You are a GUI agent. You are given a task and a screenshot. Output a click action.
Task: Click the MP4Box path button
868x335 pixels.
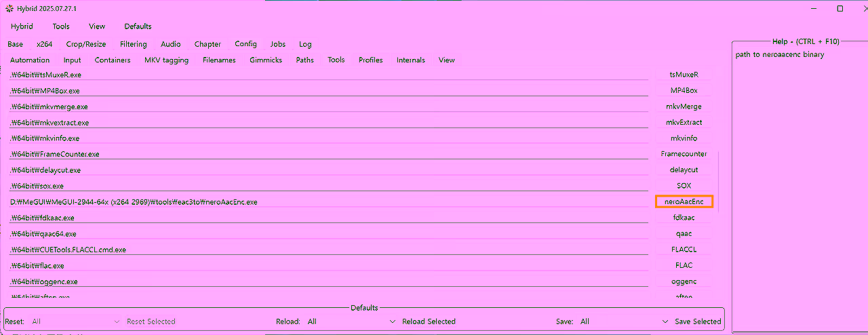684,91
